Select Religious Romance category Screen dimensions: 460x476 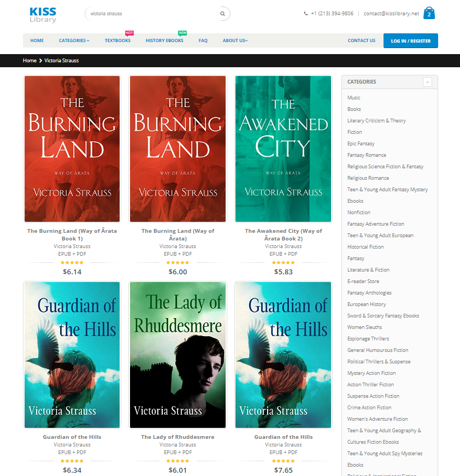pyautogui.click(x=368, y=178)
